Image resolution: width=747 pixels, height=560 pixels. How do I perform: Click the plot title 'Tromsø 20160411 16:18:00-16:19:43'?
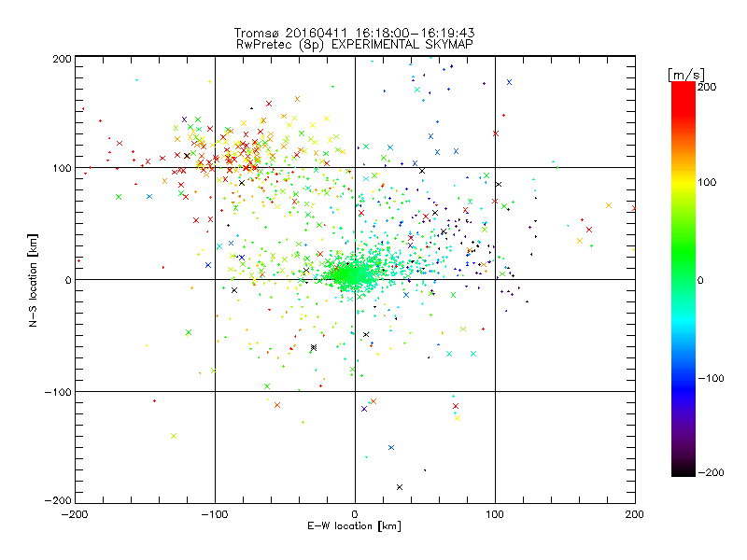355,33
